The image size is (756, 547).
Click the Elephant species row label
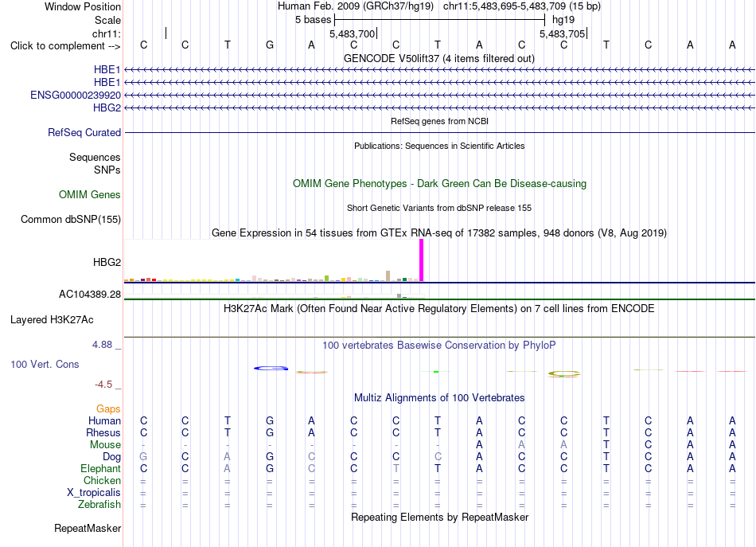click(101, 468)
